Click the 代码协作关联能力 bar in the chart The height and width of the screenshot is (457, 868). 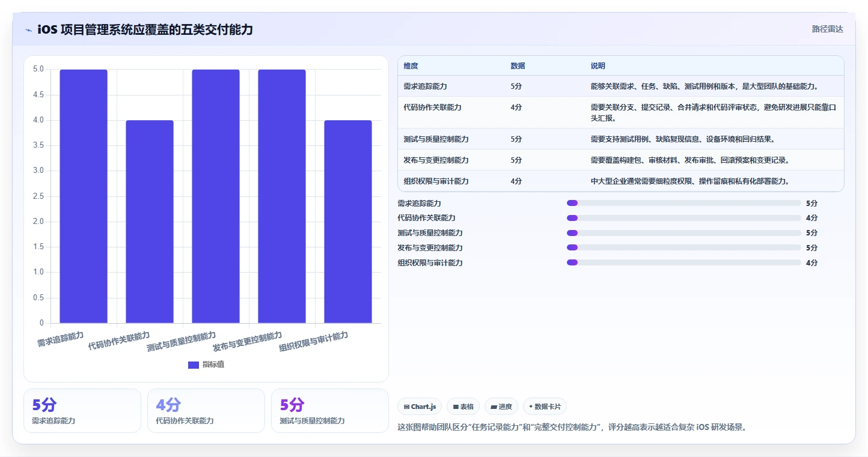(x=150, y=222)
